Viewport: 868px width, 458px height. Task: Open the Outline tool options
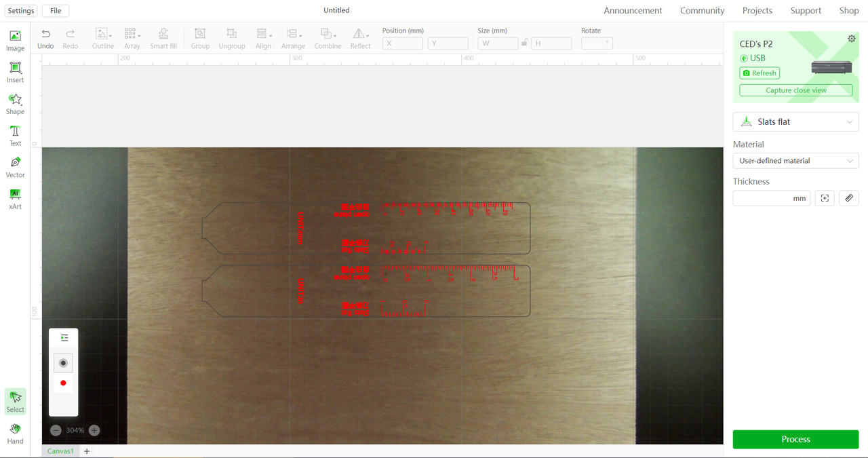pyautogui.click(x=103, y=39)
